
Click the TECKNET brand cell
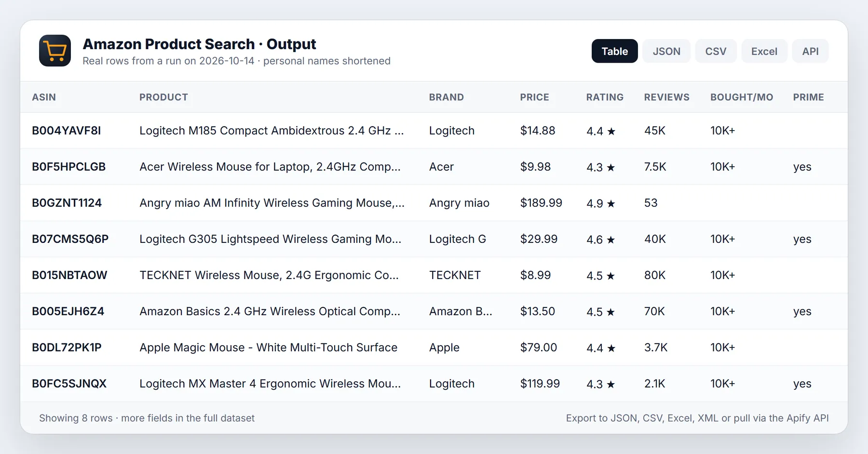[455, 275]
